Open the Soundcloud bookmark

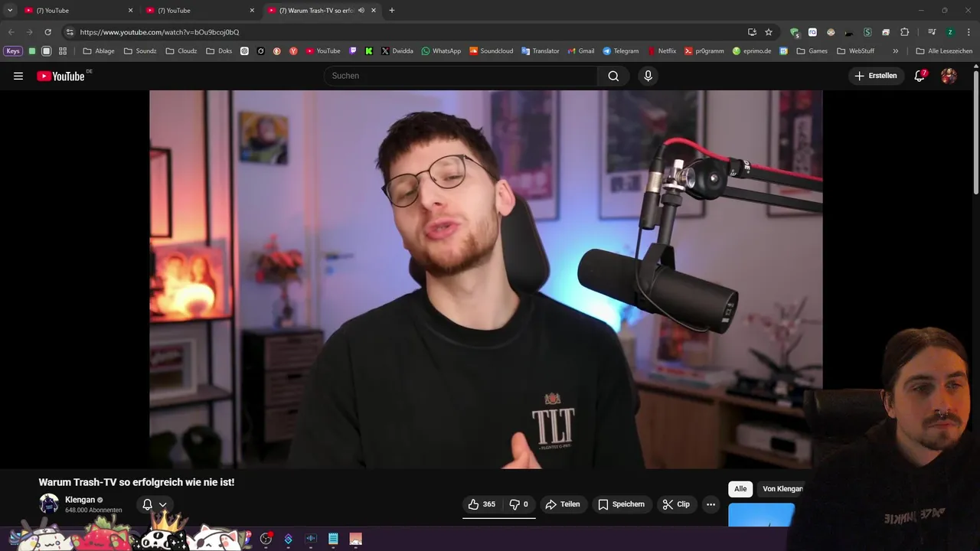(x=491, y=51)
